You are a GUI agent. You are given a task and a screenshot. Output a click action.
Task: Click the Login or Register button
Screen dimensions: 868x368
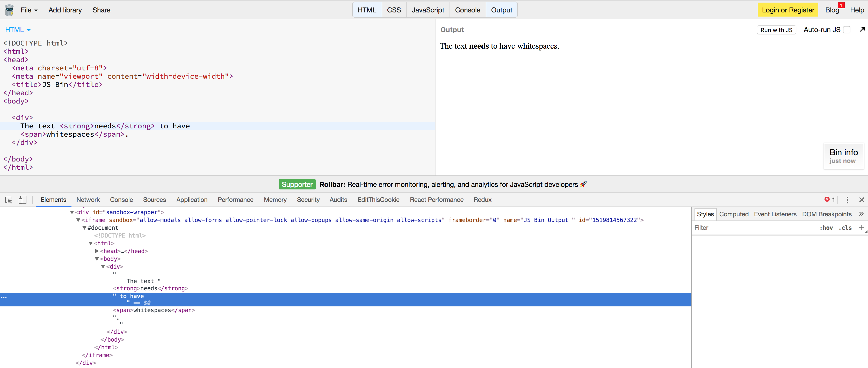click(x=787, y=10)
